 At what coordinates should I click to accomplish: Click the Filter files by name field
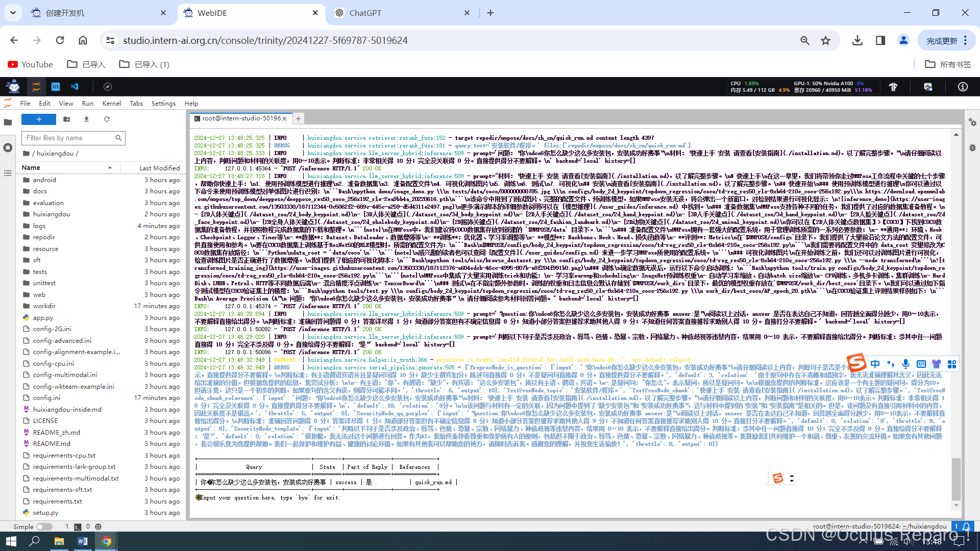click(x=69, y=138)
